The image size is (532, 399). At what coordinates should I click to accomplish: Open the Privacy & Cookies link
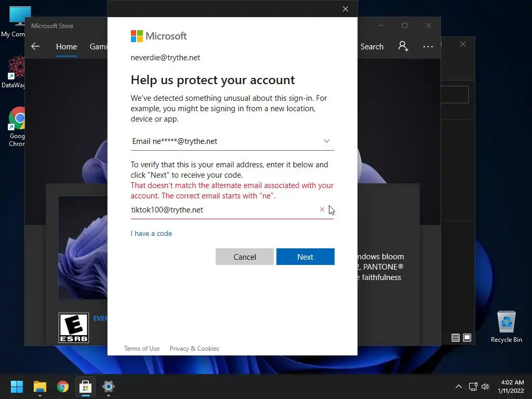pyautogui.click(x=194, y=349)
